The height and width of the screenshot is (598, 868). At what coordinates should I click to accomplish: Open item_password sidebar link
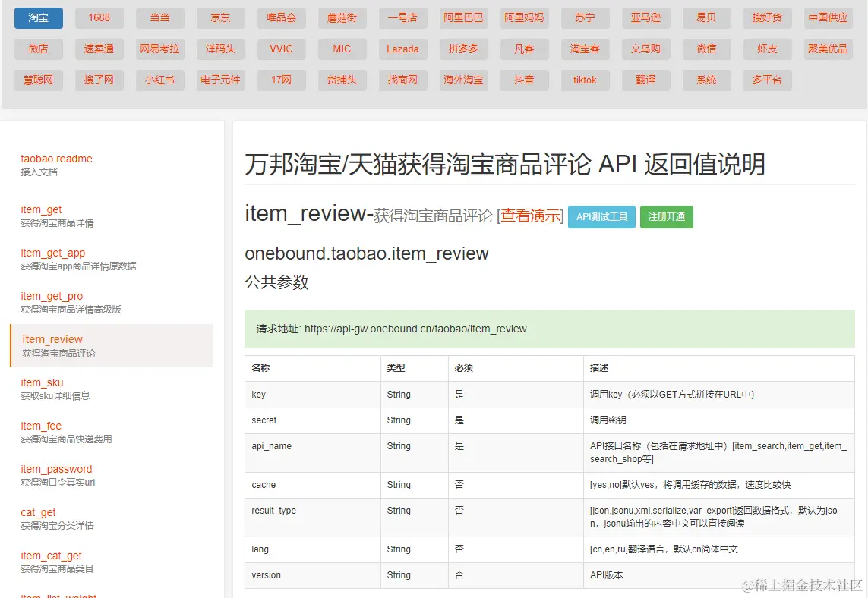point(58,475)
